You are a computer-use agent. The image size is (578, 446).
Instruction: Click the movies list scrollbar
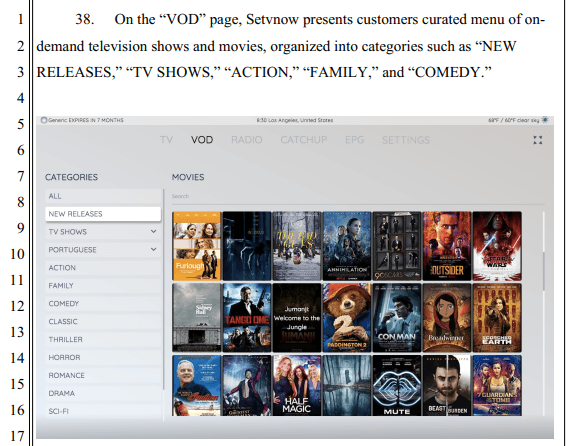coord(543,271)
